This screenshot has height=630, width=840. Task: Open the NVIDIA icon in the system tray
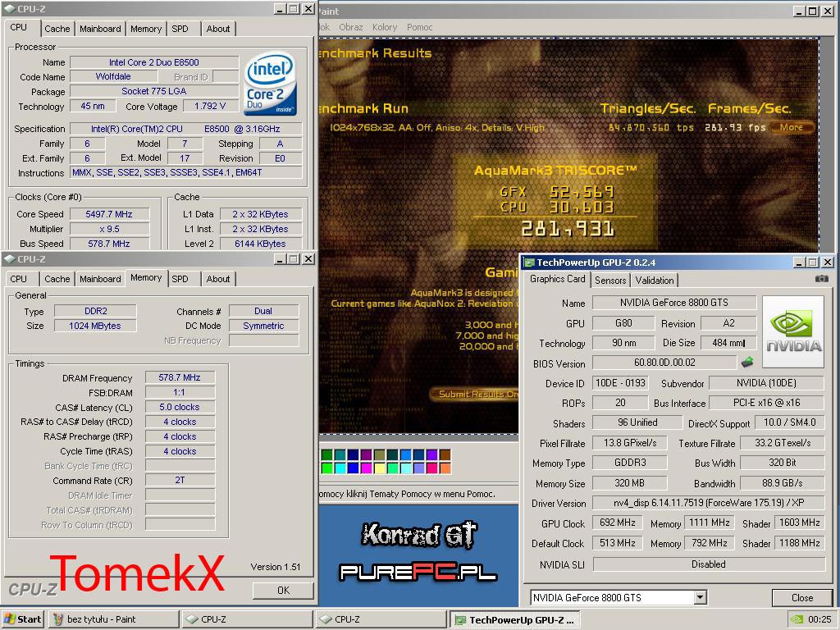pos(797,619)
